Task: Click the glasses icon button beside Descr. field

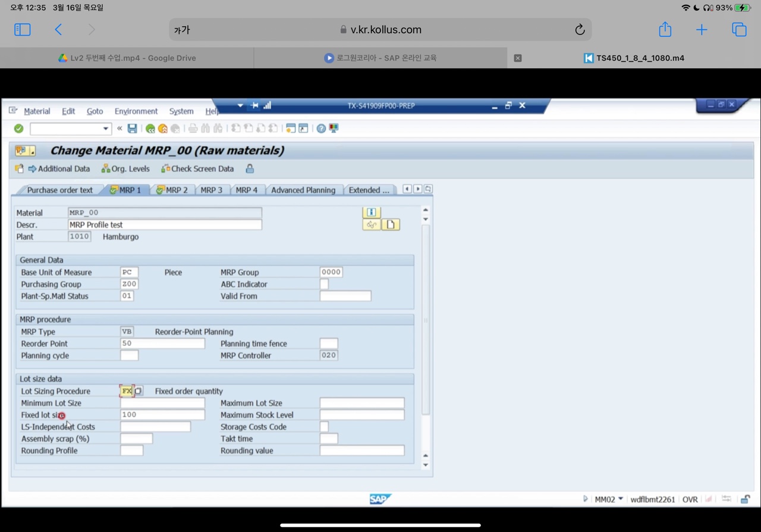Action: [372, 225]
